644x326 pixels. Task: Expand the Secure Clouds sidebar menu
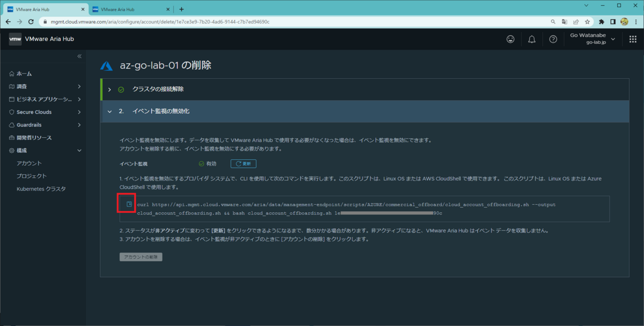(x=79, y=112)
